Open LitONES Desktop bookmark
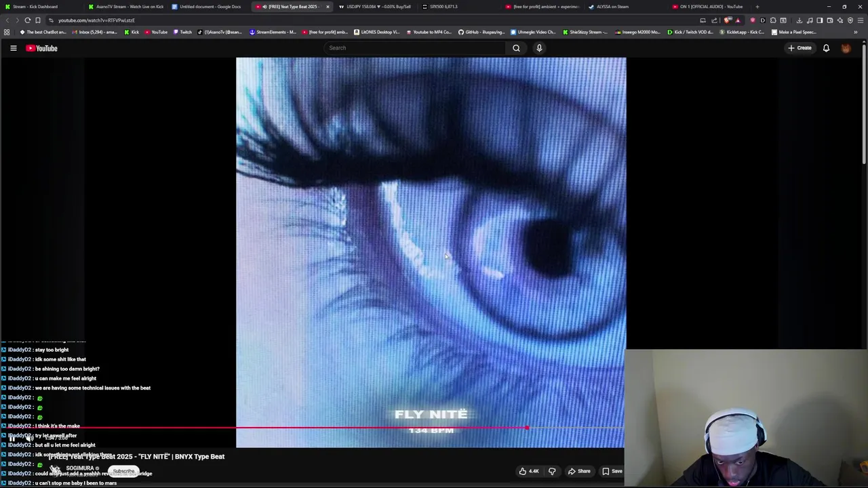 [x=376, y=32]
